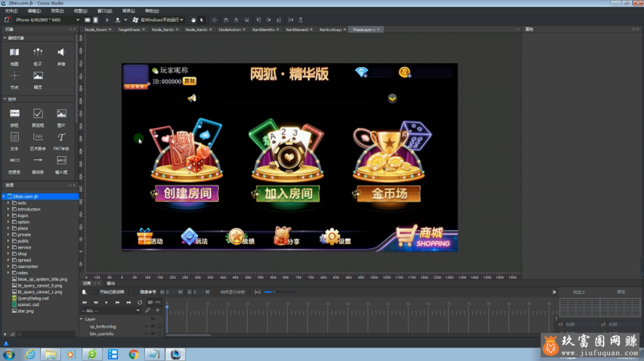Activate the arrow selection tool in toolbar

coord(202,20)
